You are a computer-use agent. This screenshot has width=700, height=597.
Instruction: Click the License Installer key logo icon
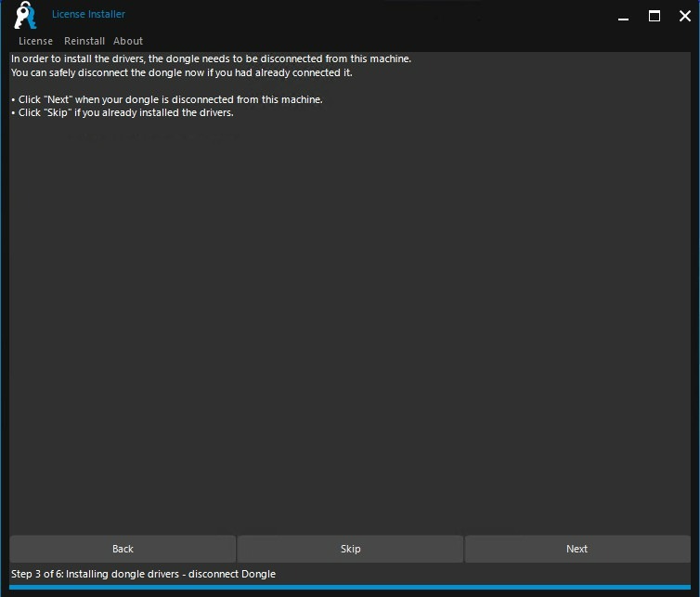pos(25,16)
